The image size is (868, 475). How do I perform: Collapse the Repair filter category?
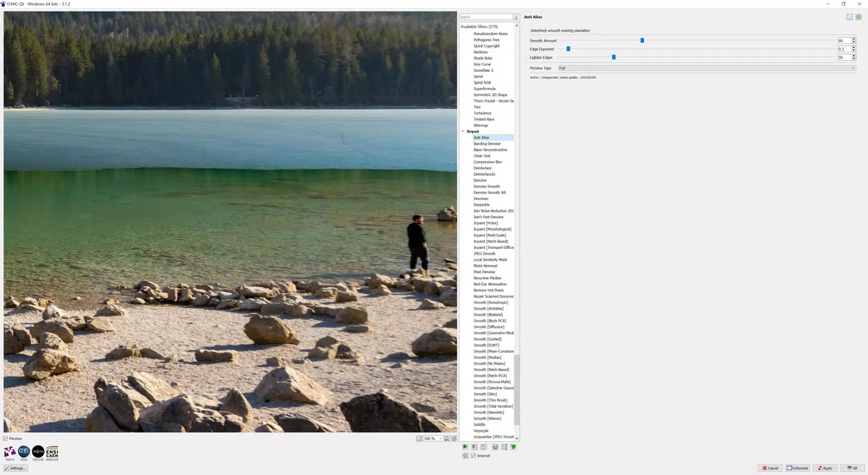click(x=463, y=131)
